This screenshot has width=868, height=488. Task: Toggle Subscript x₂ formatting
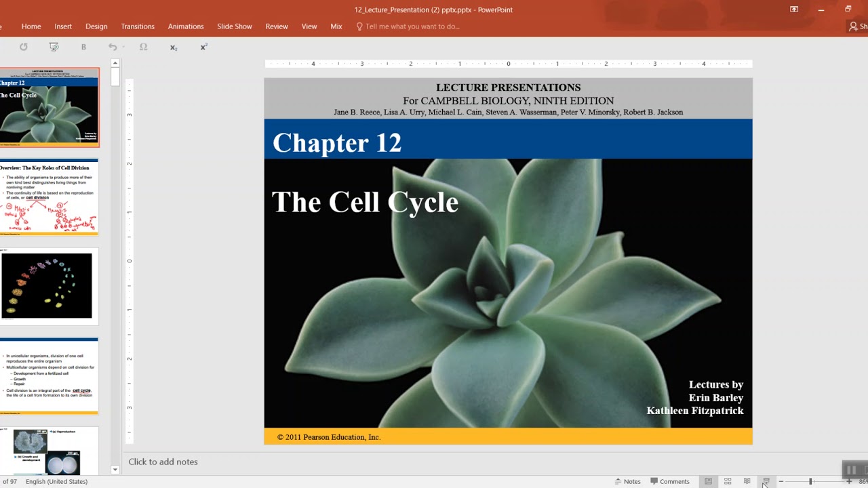click(x=174, y=47)
